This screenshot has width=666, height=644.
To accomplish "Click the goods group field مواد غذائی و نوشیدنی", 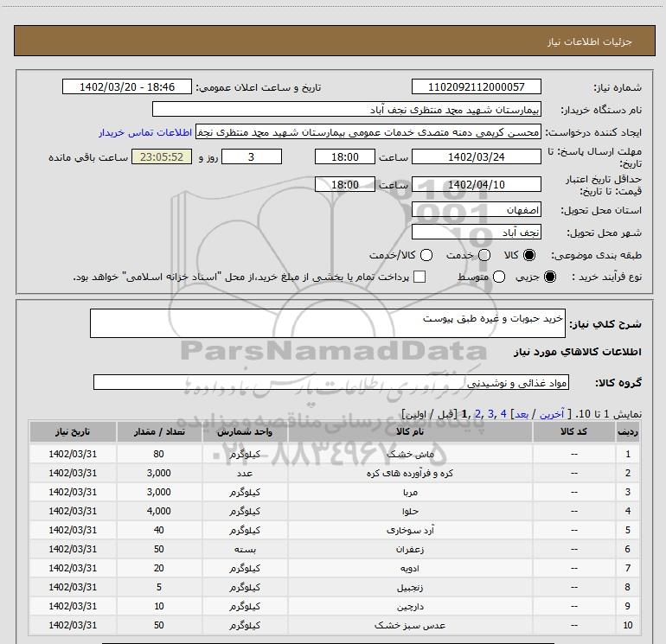I will [x=331, y=382].
